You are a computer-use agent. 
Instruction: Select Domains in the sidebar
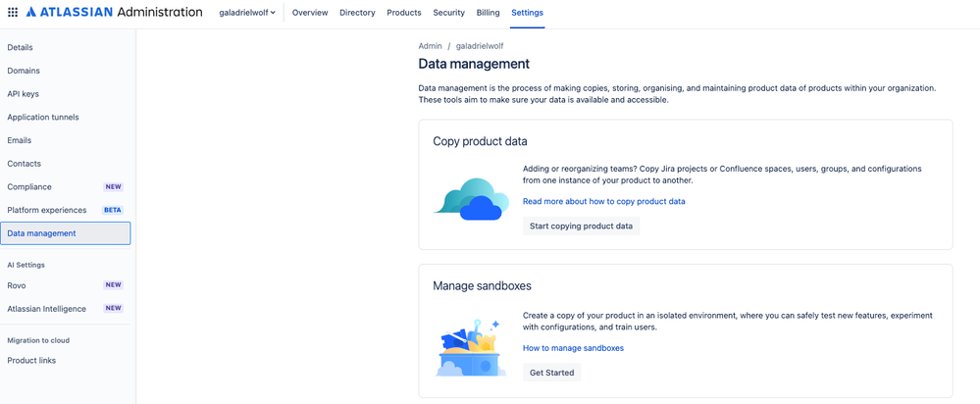[x=66, y=71]
